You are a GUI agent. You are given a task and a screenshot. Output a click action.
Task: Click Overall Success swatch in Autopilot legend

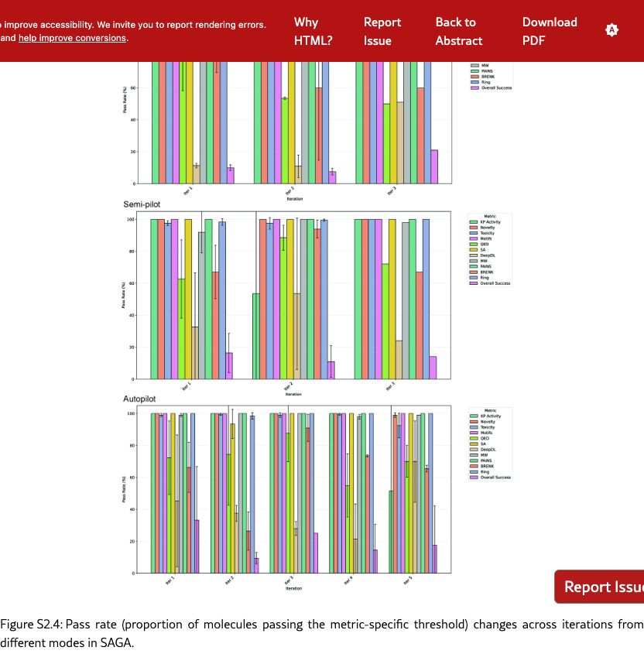(x=474, y=478)
